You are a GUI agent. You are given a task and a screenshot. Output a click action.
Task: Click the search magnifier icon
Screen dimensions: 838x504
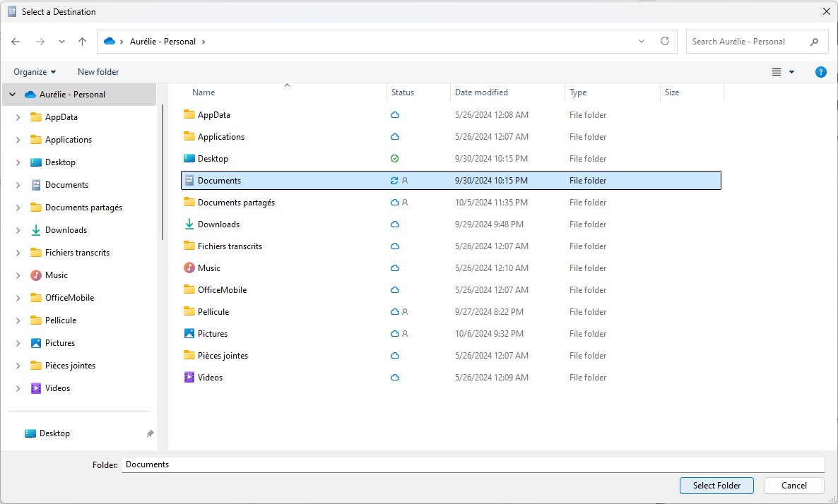coord(814,42)
